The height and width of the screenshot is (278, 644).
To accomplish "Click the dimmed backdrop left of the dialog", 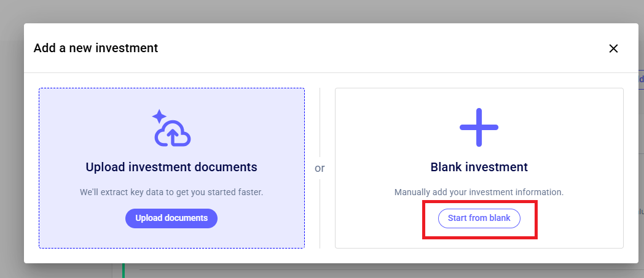I will click(x=11, y=153).
